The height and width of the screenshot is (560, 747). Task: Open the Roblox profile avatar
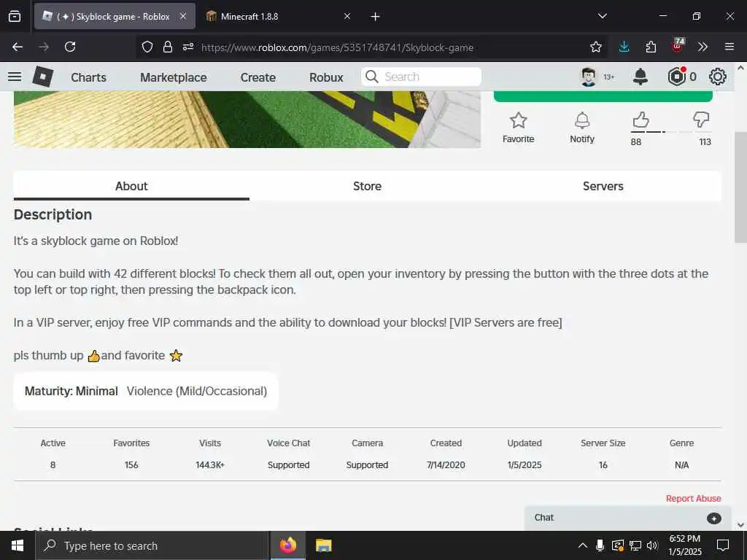589,77
